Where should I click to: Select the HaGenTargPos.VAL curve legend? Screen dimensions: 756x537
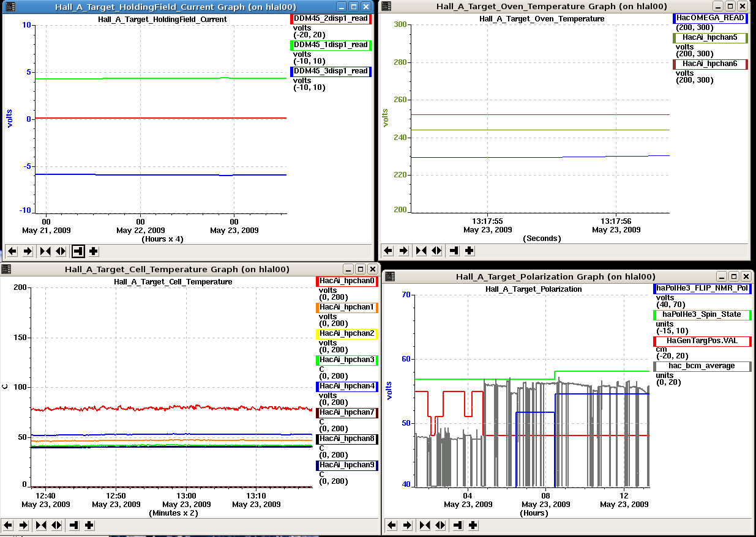(702, 341)
